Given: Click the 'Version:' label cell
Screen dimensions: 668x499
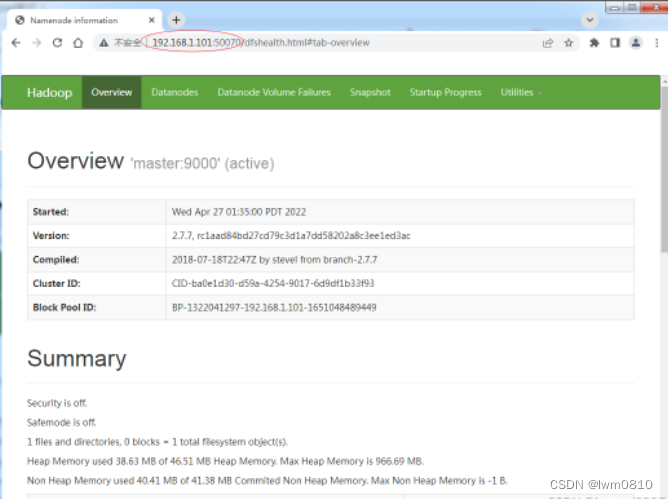Looking at the screenshot, I should (x=97, y=236).
